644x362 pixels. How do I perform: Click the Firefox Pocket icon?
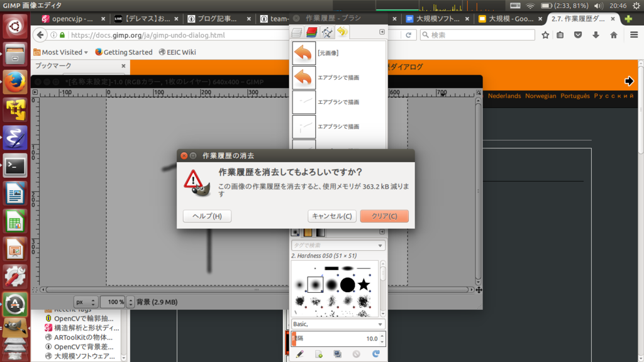578,35
